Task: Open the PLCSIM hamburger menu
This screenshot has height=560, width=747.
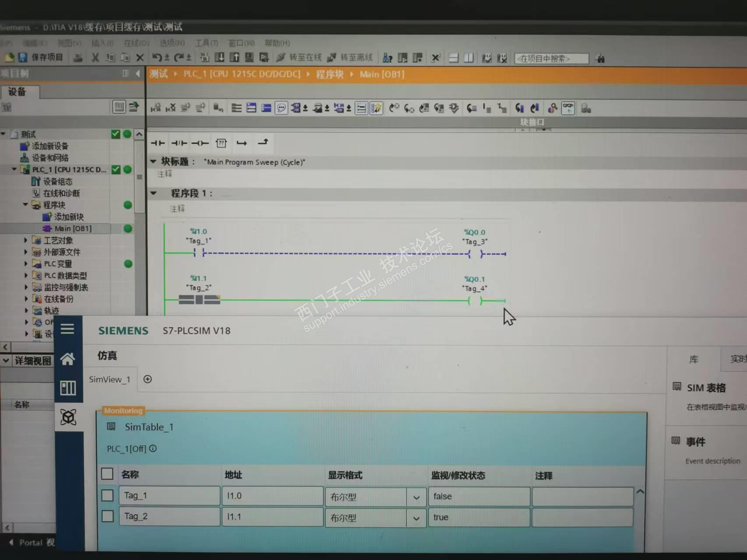Action: [x=67, y=329]
